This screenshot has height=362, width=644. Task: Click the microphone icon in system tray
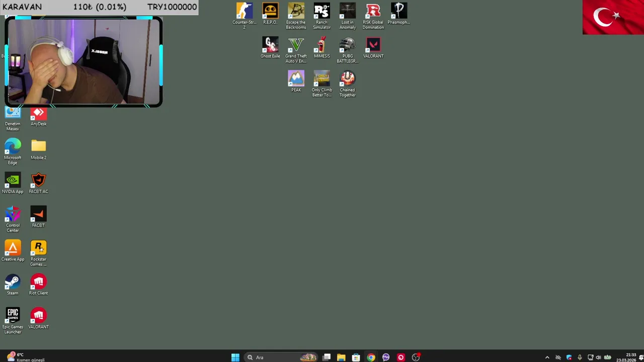[x=580, y=357]
